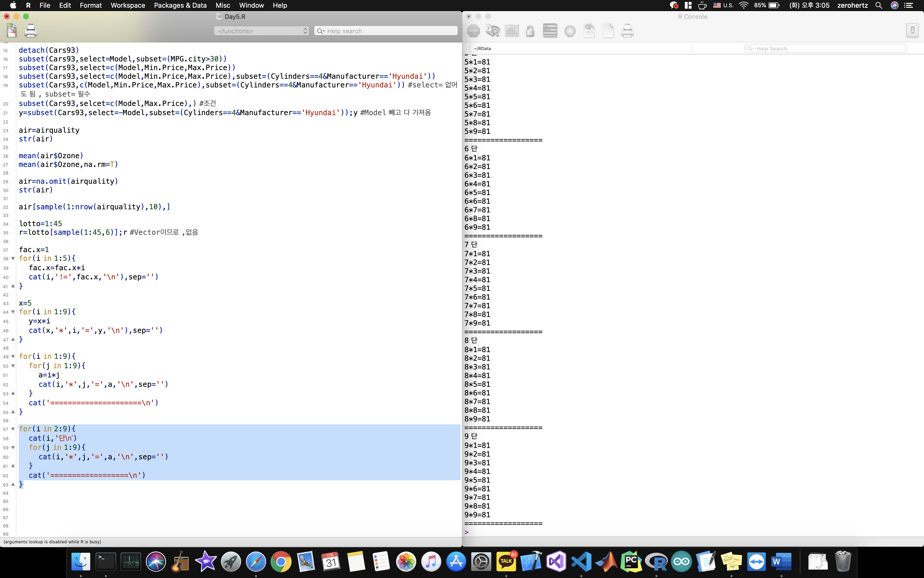The width and height of the screenshot is (924, 578).
Task: Open Safari from the Dock
Action: pyautogui.click(x=256, y=562)
